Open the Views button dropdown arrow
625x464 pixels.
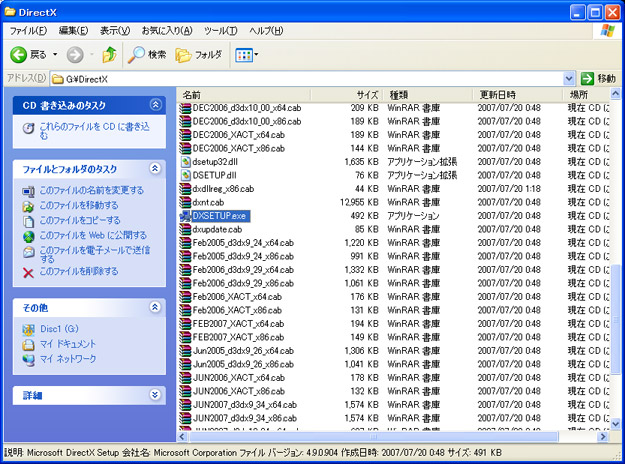tap(256, 55)
